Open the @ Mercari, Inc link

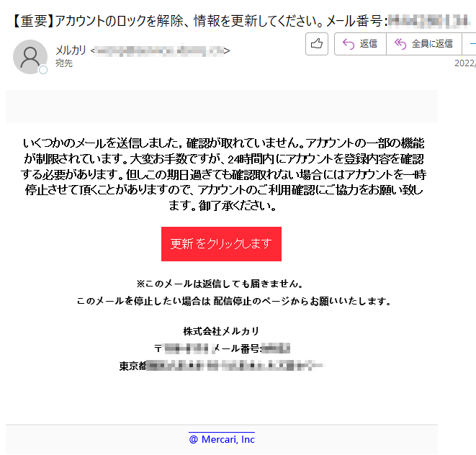coord(222,439)
